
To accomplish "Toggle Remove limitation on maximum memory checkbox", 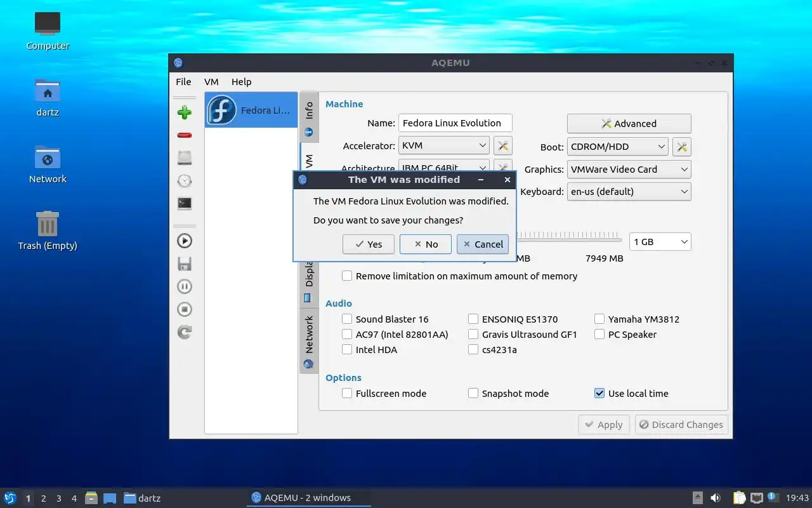I will [347, 276].
